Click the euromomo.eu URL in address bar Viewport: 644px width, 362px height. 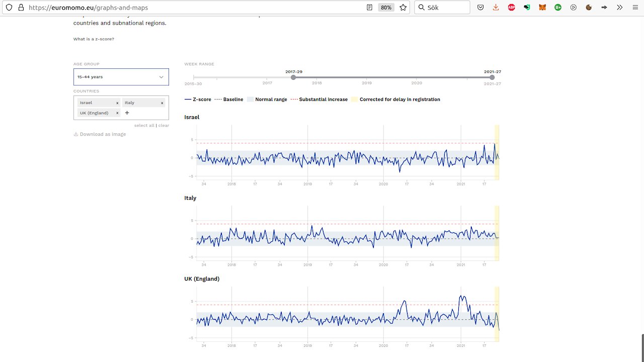click(89, 8)
